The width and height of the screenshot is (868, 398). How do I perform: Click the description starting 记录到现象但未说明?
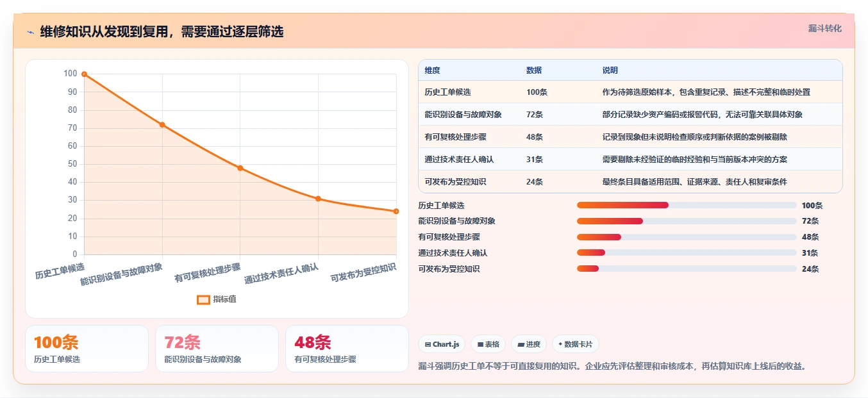tap(694, 137)
